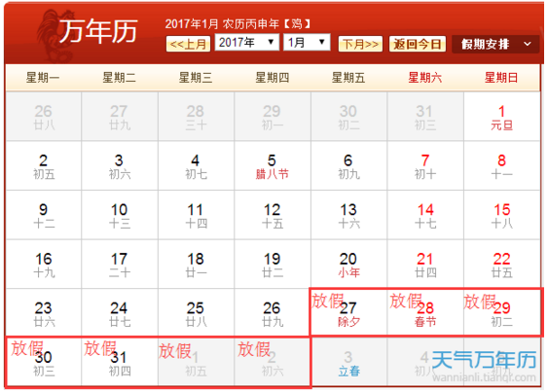Select January 19 廿二
The height and width of the screenshot is (392, 548).
[273, 265]
